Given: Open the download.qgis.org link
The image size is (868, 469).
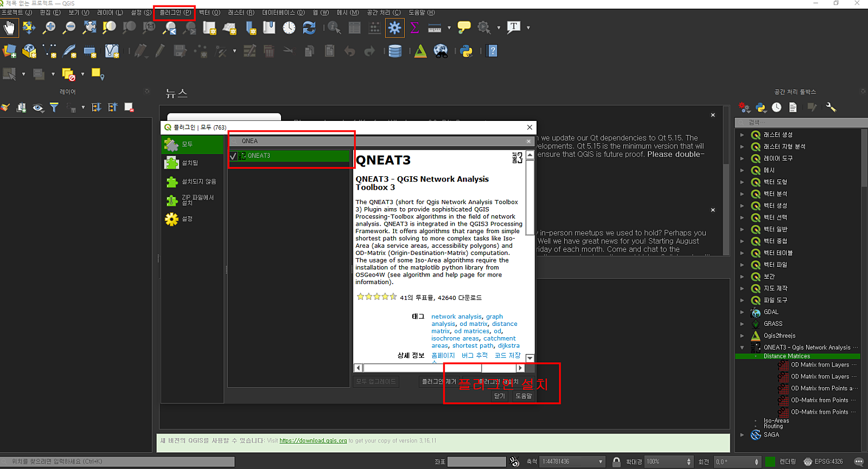Looking at the screenshot, I should pyautogui.click(x=313, y=441).
